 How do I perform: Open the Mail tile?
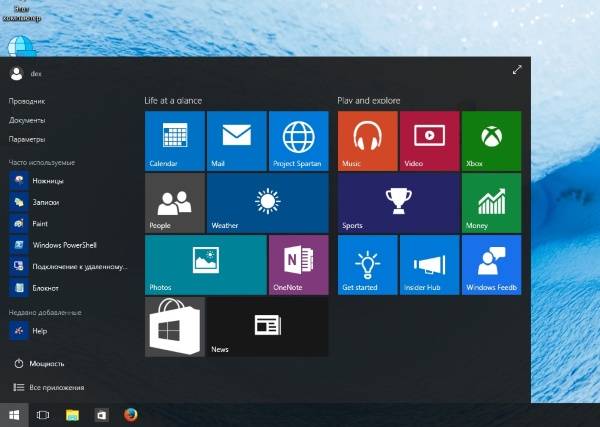click(x=236, y=141)
